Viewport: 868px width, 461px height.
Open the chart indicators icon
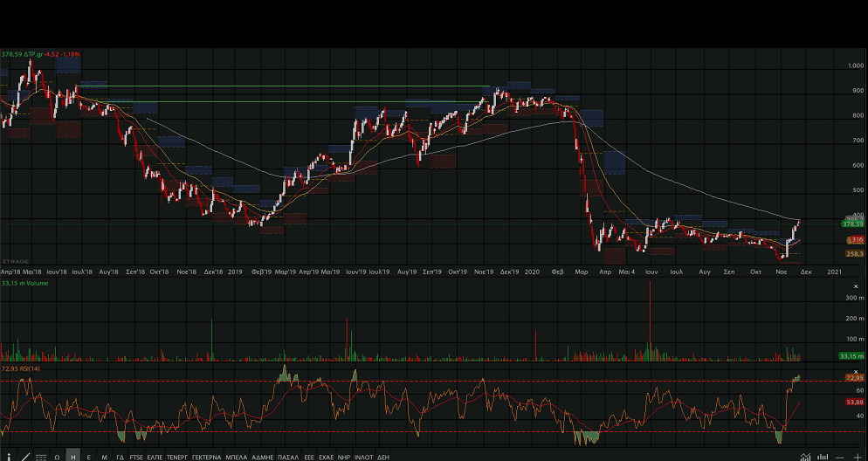pyautogui.click(x=805, y=457)
